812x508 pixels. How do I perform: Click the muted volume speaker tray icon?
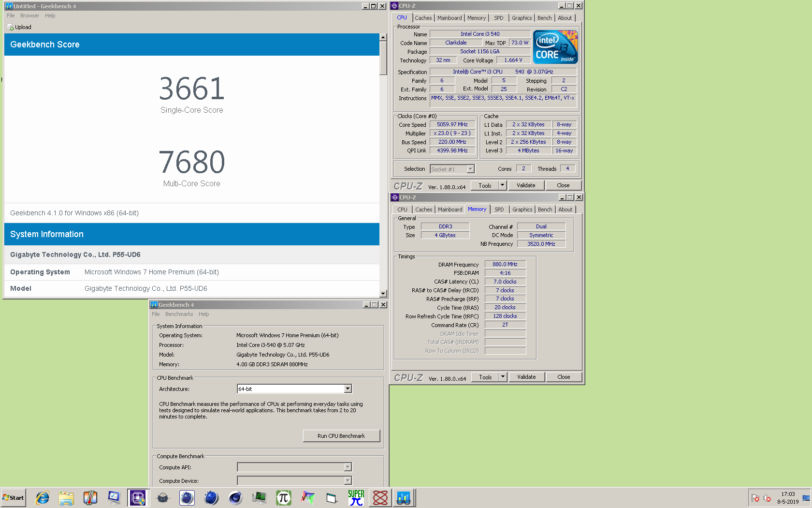pyautogui.click(x=767, y=498)
